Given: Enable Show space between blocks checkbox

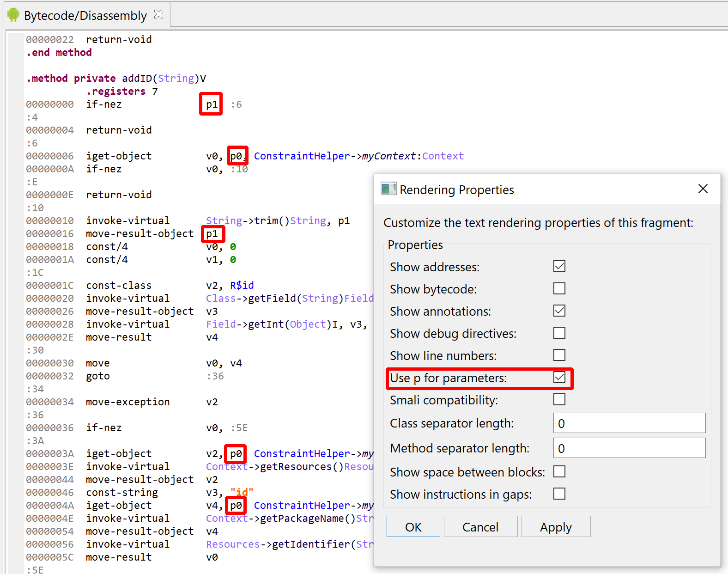Looking at the screenshot, I should click(x=559, y=471).
